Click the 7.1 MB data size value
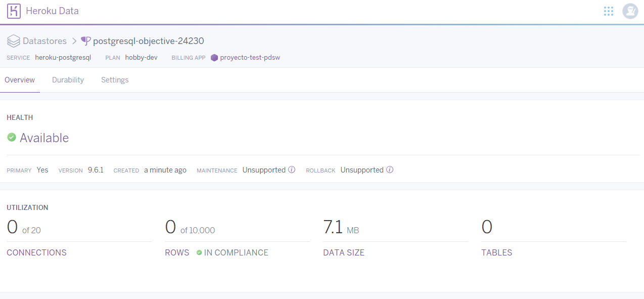Screen dimensions: 644x299 (x=341, y=228)
